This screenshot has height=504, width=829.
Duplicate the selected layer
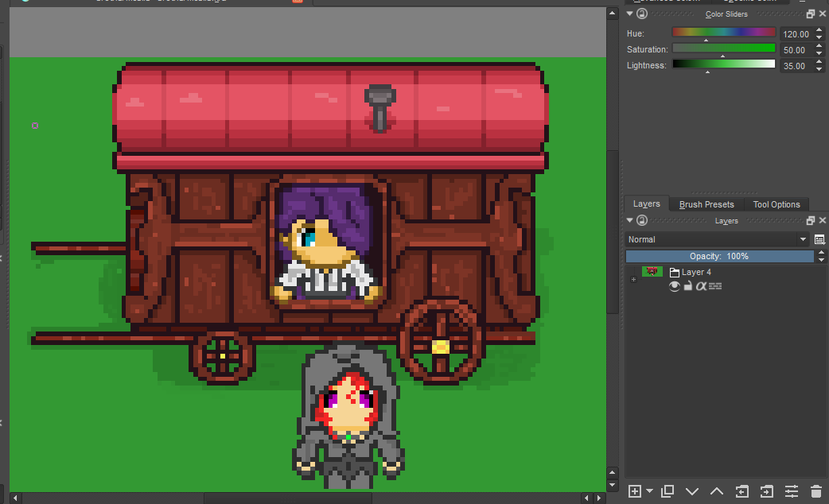tap(667, 491)
